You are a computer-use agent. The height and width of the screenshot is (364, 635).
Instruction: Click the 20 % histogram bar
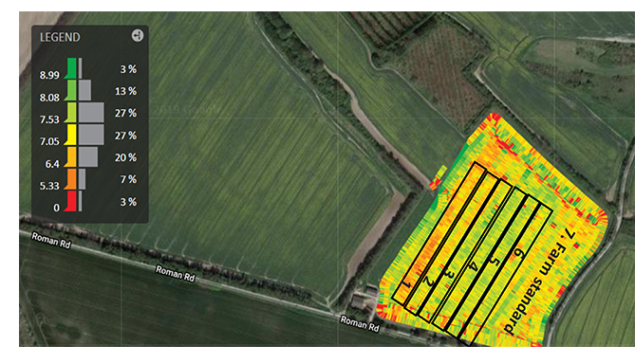pos(88,156)
